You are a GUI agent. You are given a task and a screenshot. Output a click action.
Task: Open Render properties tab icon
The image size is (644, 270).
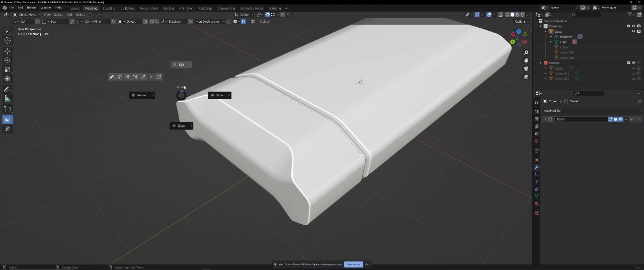(536, 111)
